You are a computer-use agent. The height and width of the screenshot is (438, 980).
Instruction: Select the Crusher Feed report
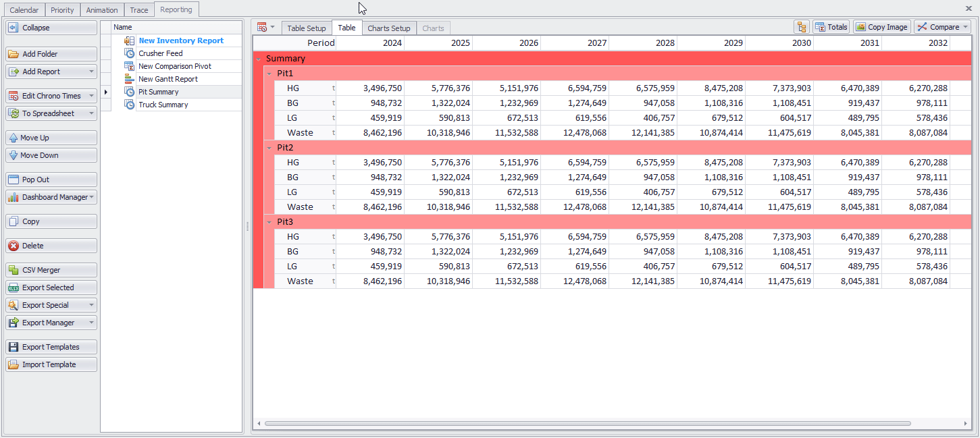click(161, 53)
